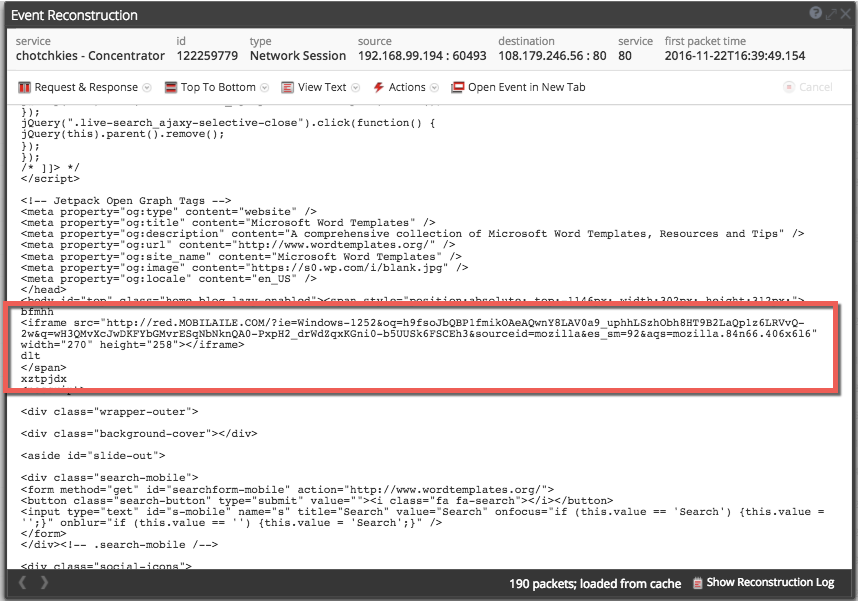Open help with the question mark icon
859x601 pixels.
tap(816, 14)
